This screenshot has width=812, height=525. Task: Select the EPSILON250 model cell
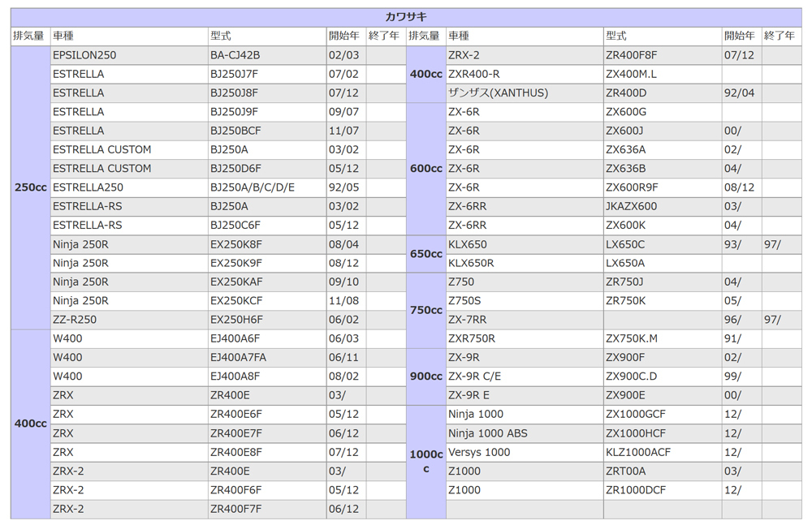pyautogui.click(x=129, y=55)
